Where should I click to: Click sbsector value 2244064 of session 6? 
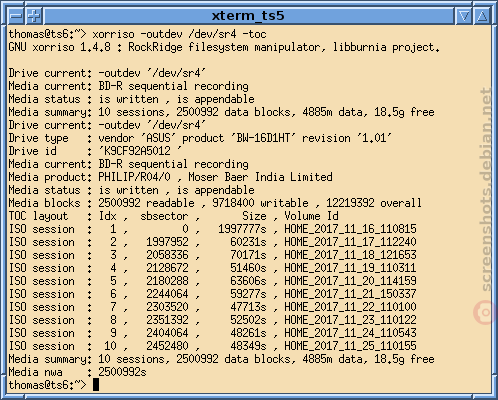click(167, 294)
